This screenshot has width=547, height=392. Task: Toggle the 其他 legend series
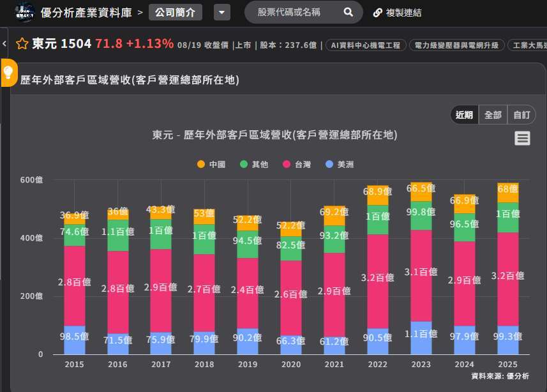coord(254,165)
